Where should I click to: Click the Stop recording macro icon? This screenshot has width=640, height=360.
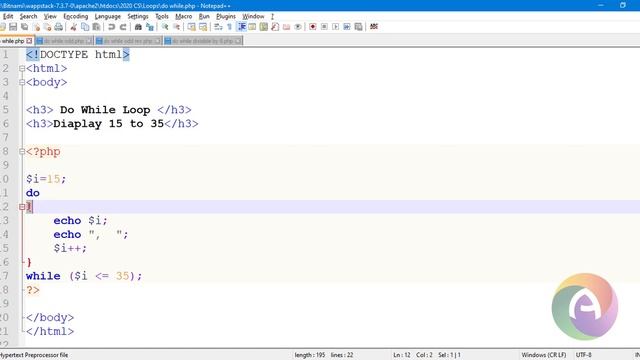[324, 27]
